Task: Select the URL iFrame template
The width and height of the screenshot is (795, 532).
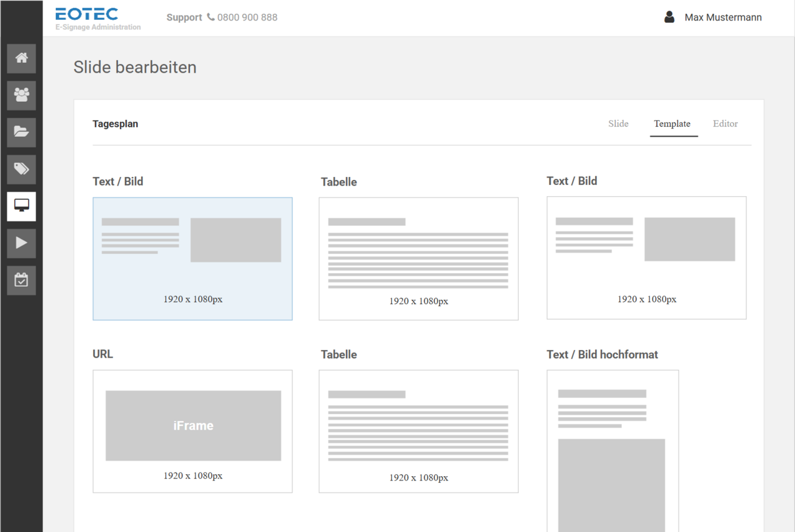Action: coord(193,431)
